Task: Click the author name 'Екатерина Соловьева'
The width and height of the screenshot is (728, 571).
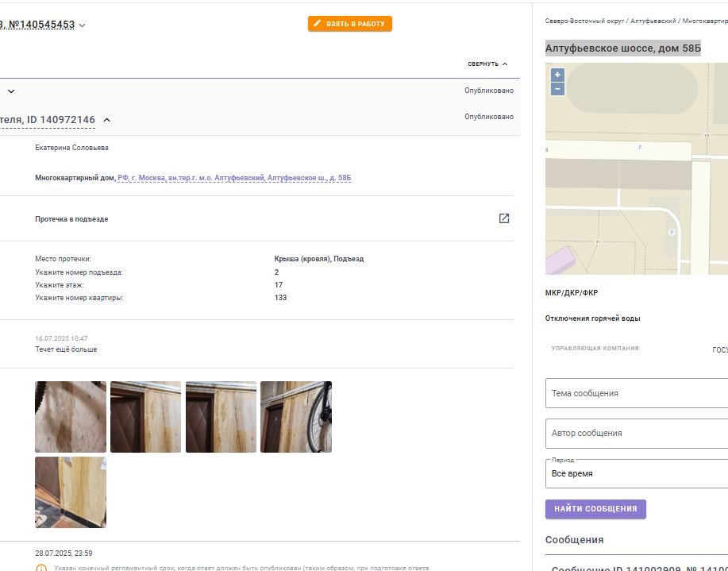Action: click(72, 148)
